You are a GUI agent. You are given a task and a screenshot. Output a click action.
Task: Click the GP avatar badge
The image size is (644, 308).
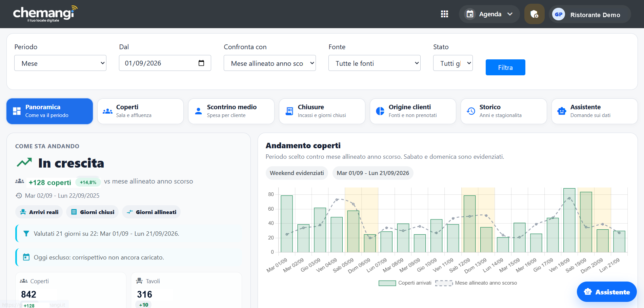tap(559, 14)
